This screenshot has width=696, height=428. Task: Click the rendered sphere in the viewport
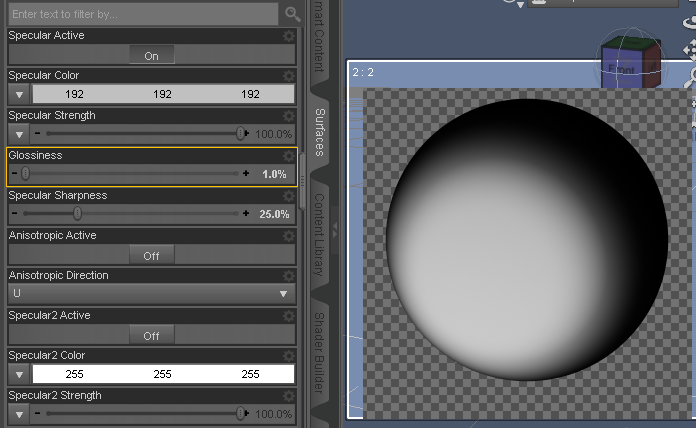pyautogui.click(x=527, y=240)
